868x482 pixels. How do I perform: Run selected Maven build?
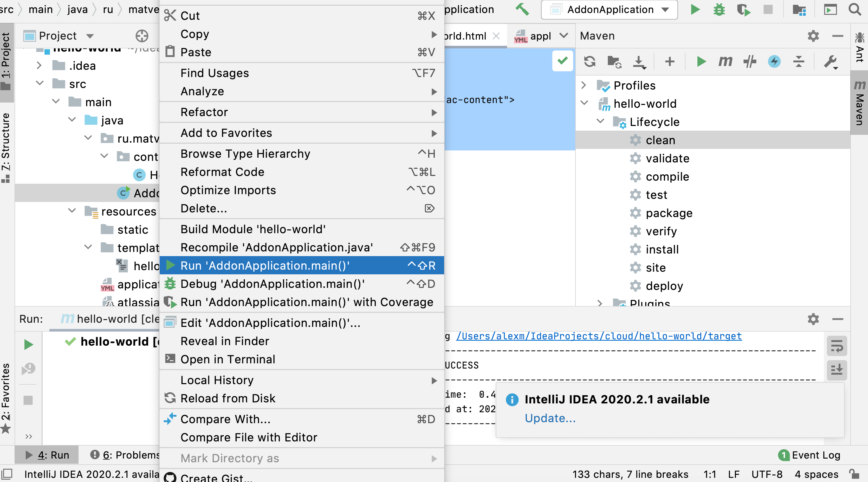pos(701,62)
